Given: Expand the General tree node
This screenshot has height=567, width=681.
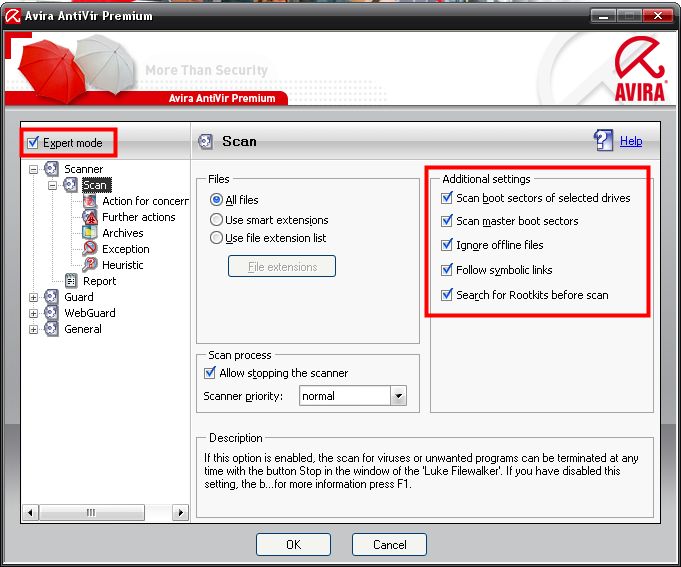Looking at the screenshot, I should click(34, 329).
